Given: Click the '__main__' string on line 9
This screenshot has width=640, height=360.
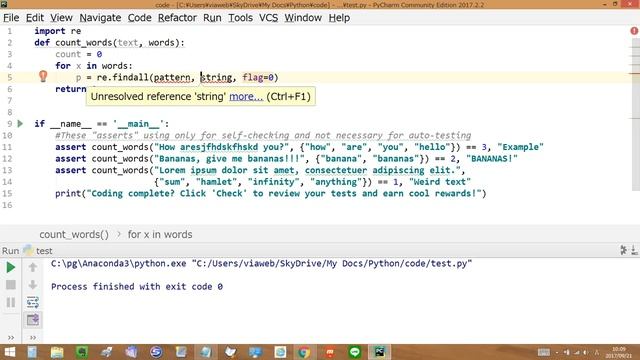Looking at the screenshot, I should tap(138, 124).
